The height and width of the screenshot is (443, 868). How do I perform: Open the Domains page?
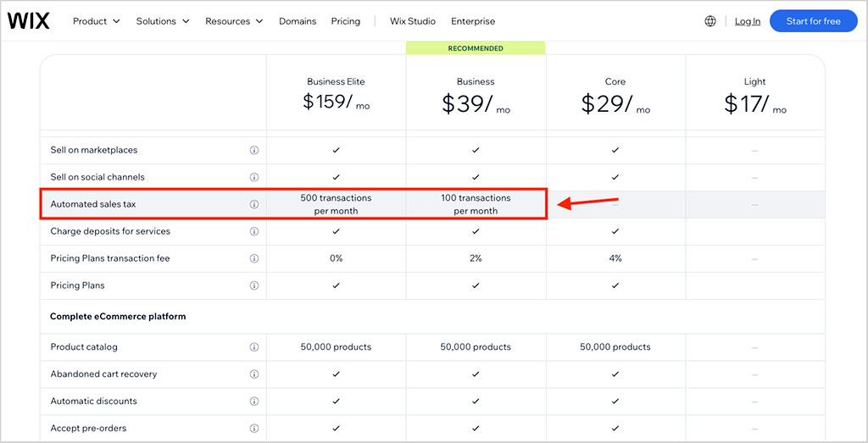(298, 21)
